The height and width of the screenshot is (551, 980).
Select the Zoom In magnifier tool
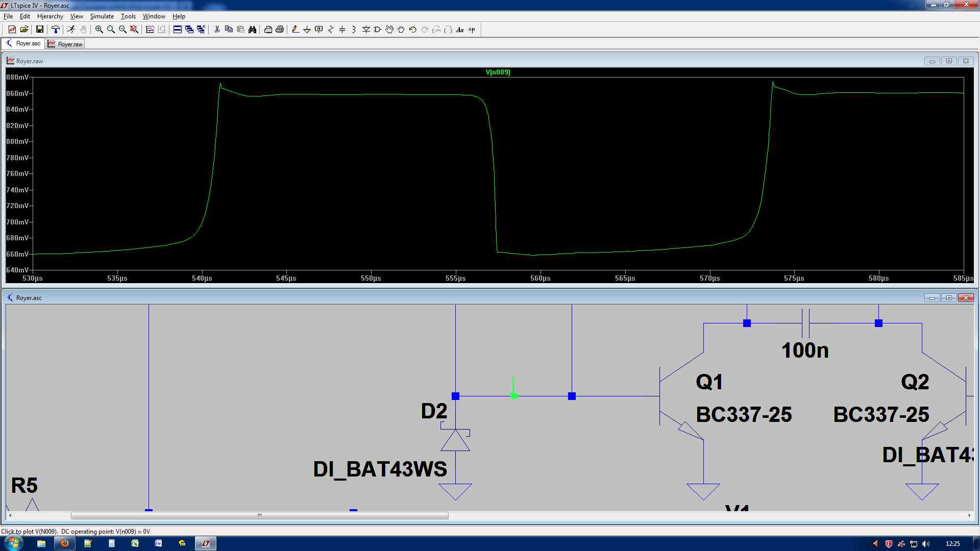point(99,30)
